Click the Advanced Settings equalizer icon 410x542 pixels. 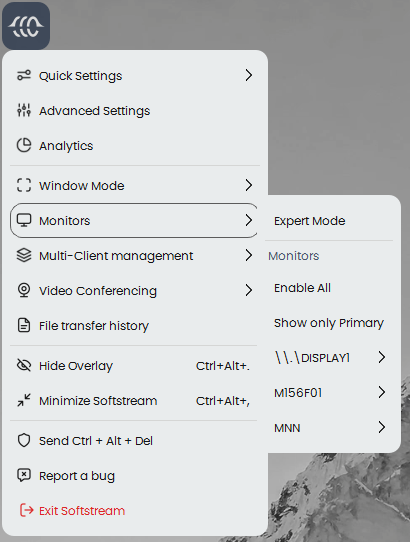[x=24, y=110]
